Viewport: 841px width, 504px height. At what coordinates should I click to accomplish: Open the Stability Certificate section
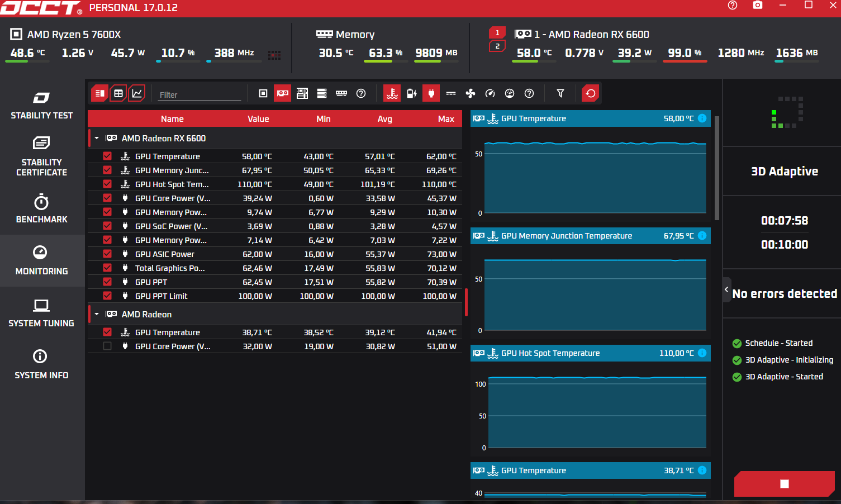coord(42,156)
